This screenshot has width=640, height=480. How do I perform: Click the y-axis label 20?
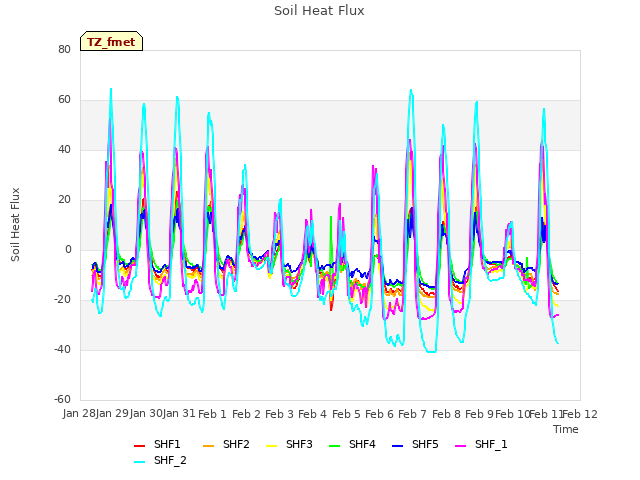tap(64, 200)
